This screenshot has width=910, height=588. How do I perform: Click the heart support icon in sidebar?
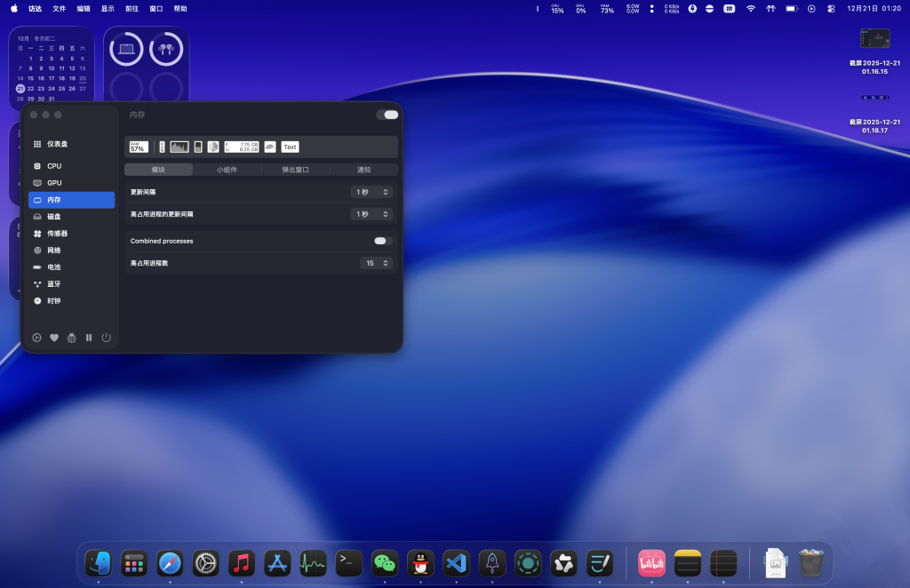coord(54,338)
